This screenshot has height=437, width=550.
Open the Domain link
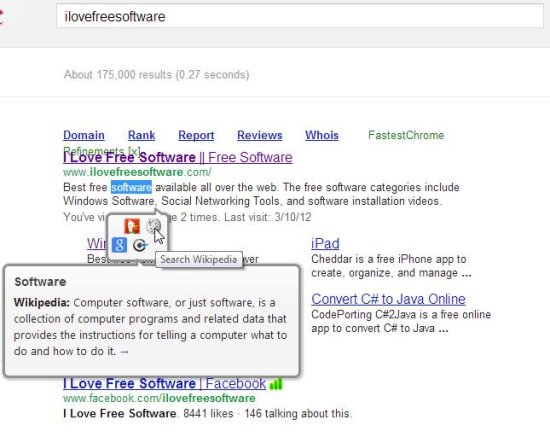pyautogui.click(x=84, y=135)
